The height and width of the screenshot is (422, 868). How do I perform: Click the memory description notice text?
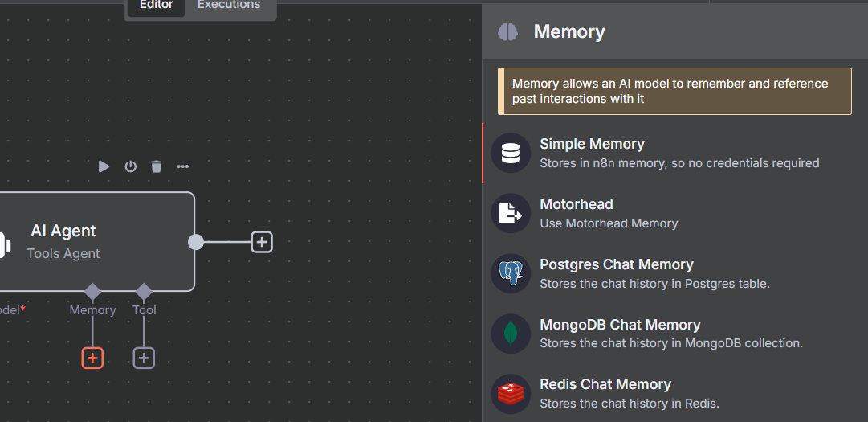coord(670,92)
